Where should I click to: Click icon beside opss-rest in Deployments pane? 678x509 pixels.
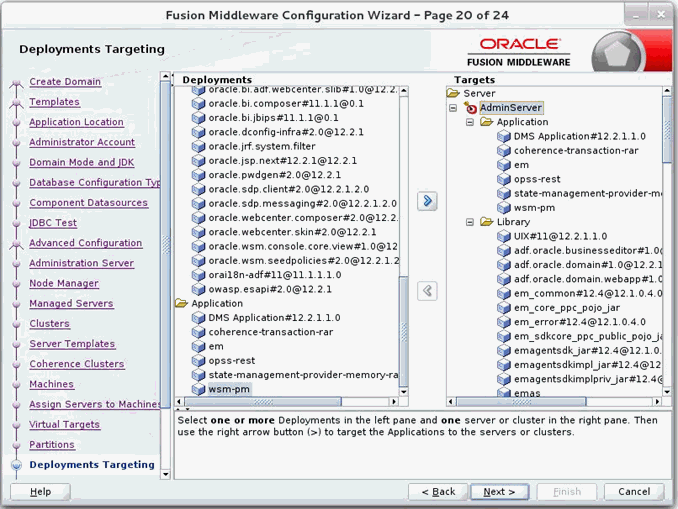click(198, 361)
